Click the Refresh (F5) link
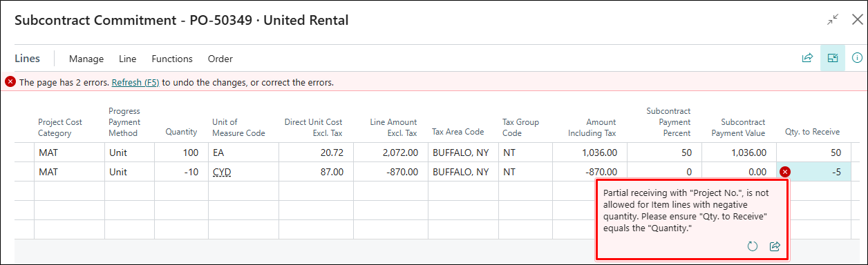The image size is (868, 265). pyautogui.click(x=135, y=82)
